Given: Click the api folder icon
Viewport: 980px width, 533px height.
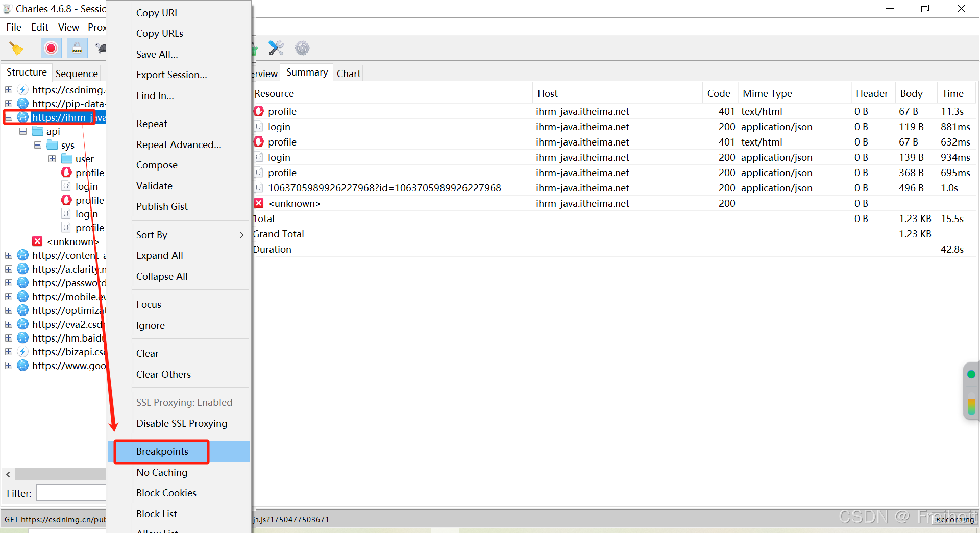Looking at the screenshot, I should (x=38, y=131).
